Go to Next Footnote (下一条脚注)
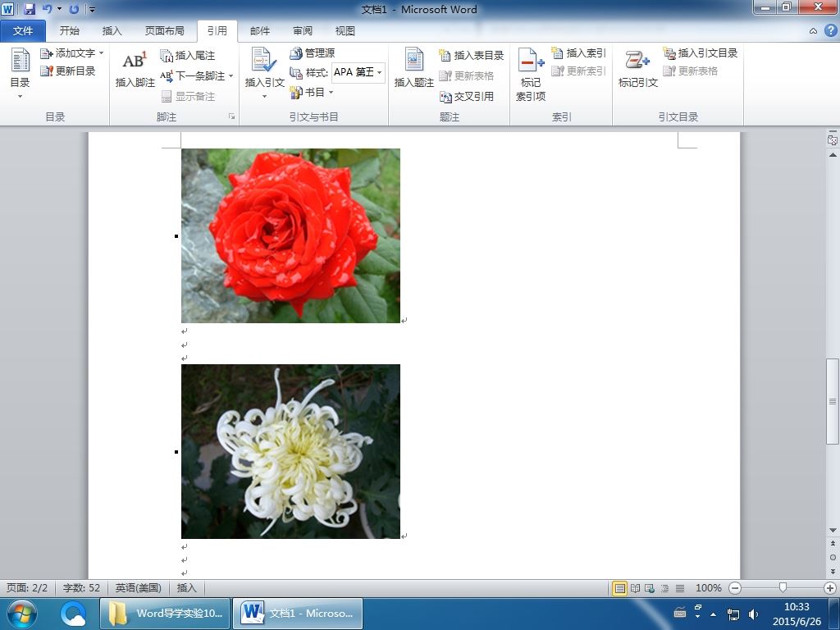 pos(193,75)
